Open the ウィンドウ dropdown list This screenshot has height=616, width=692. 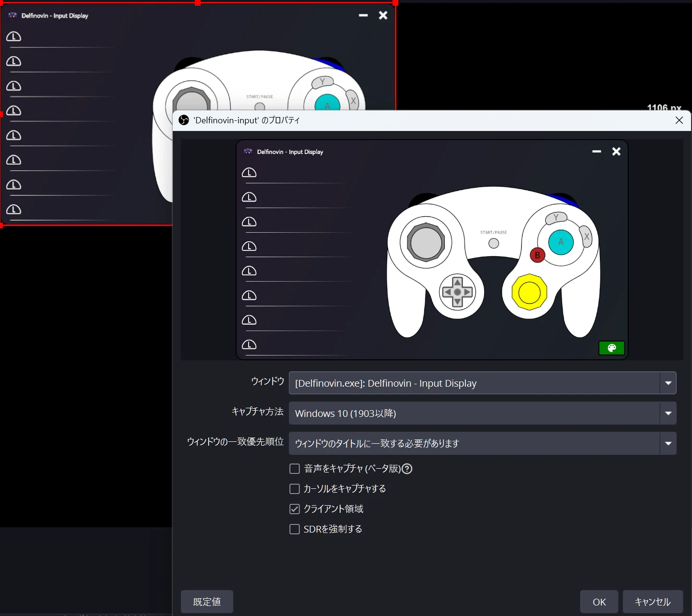pyautogui.click(x=482, y=383)
